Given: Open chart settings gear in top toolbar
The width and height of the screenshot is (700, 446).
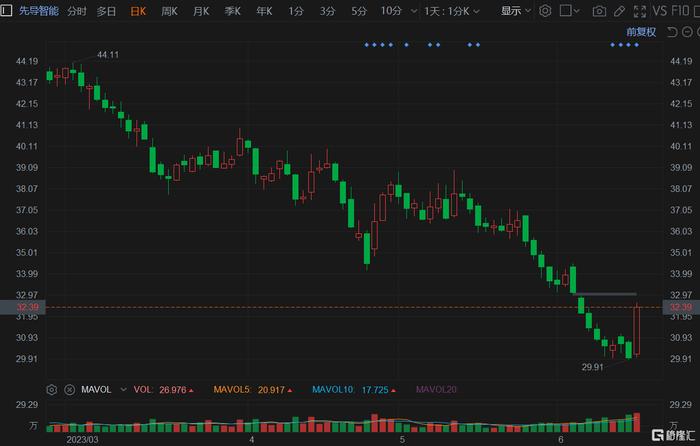Looking at the screenshot, I should [x=545, y=11].
